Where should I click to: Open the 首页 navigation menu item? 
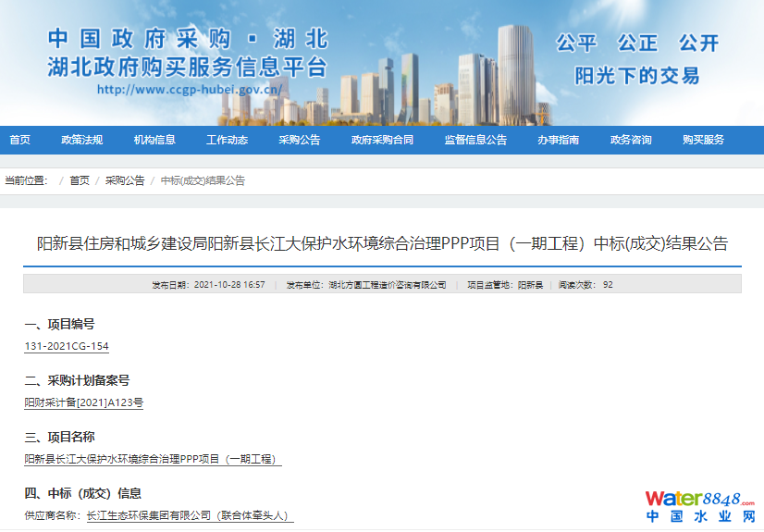pyautogui.click(x=19, y=140)
